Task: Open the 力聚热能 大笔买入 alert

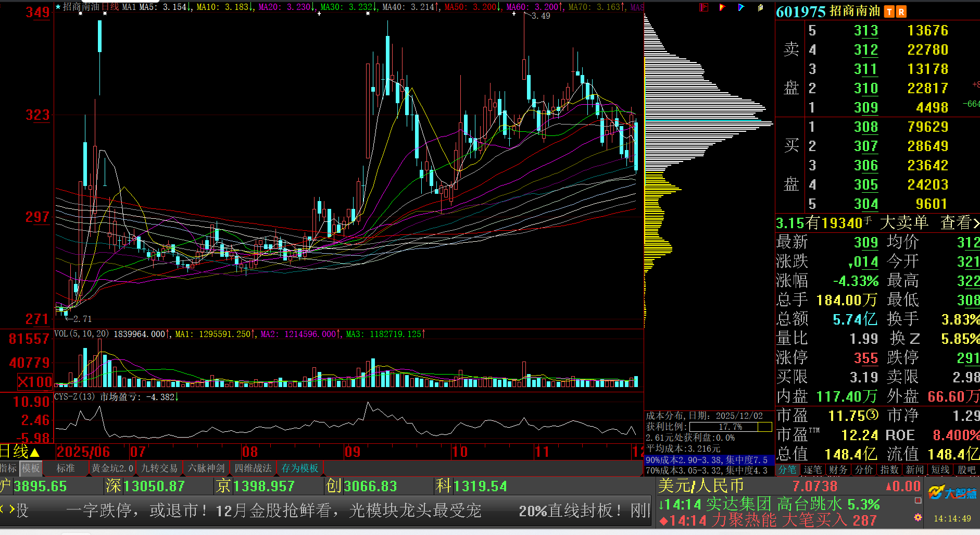Action: [x=768, y=520]
